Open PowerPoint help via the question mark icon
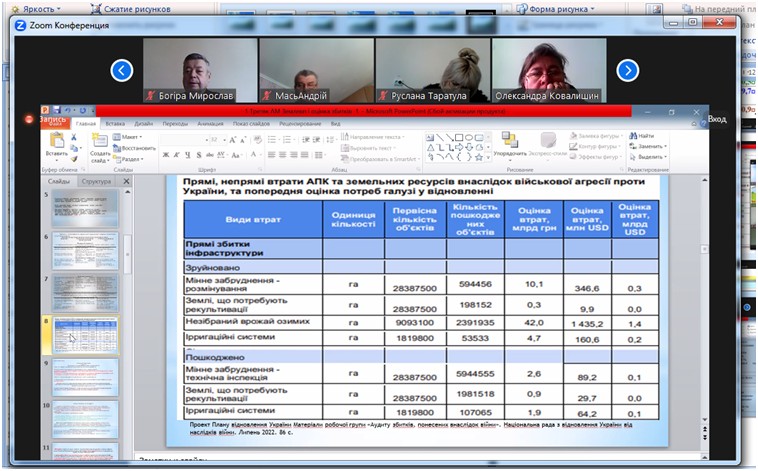The width and height of the screenshot is (758, 471). 703,124
